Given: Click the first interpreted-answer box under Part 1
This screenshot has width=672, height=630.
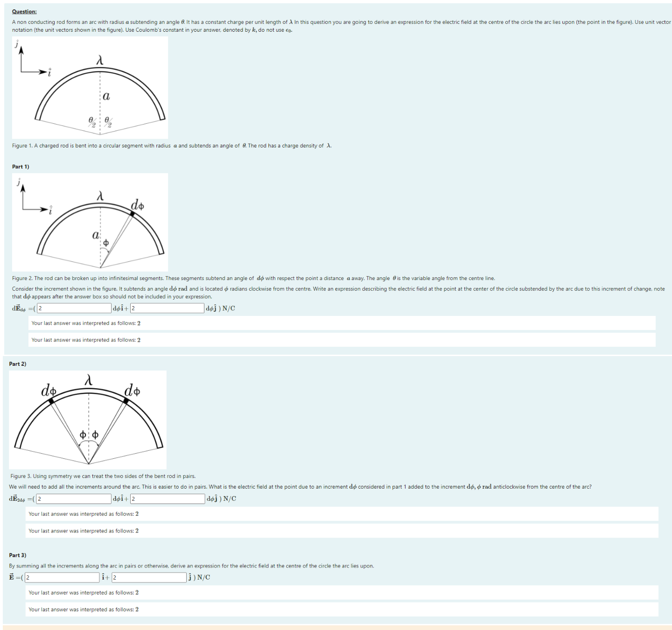Looking at the screenshot, I should point(342,323).
